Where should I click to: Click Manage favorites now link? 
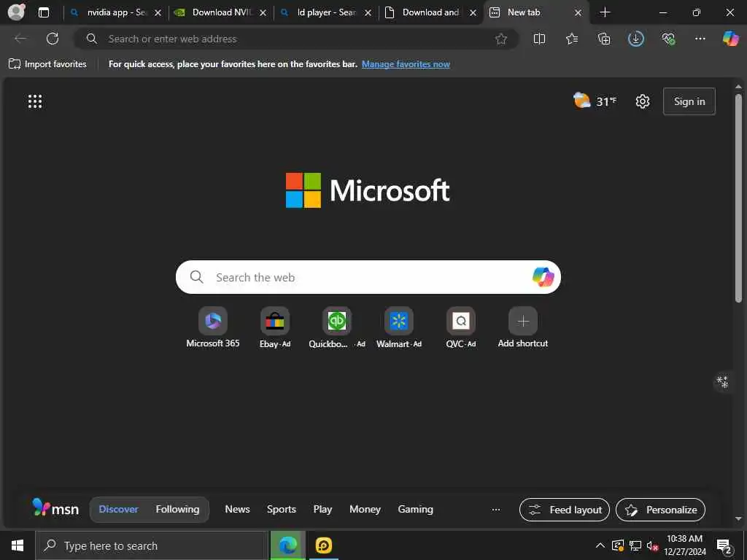pos(406,64)
